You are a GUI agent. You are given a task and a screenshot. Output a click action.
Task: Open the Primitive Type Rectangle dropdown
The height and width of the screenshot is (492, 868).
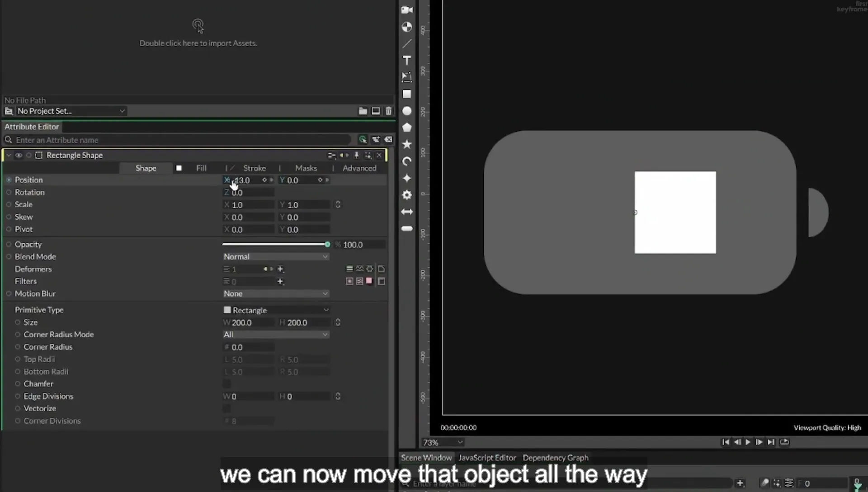click(x=276, y=310)
